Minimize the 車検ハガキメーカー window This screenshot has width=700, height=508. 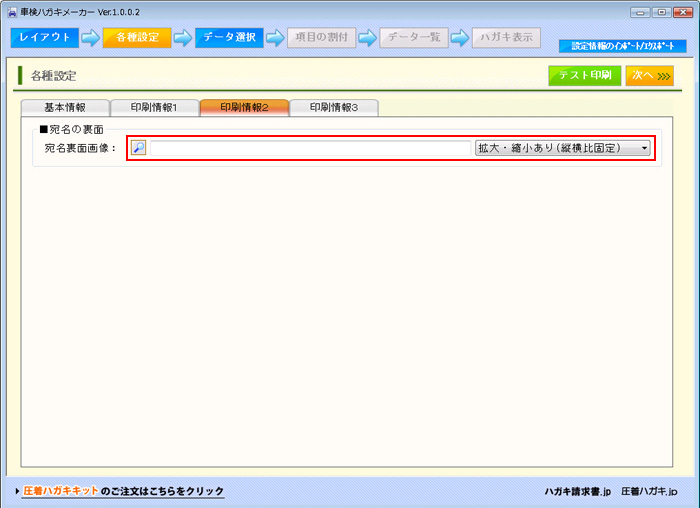pyautogui.click(x=640, y=12)
